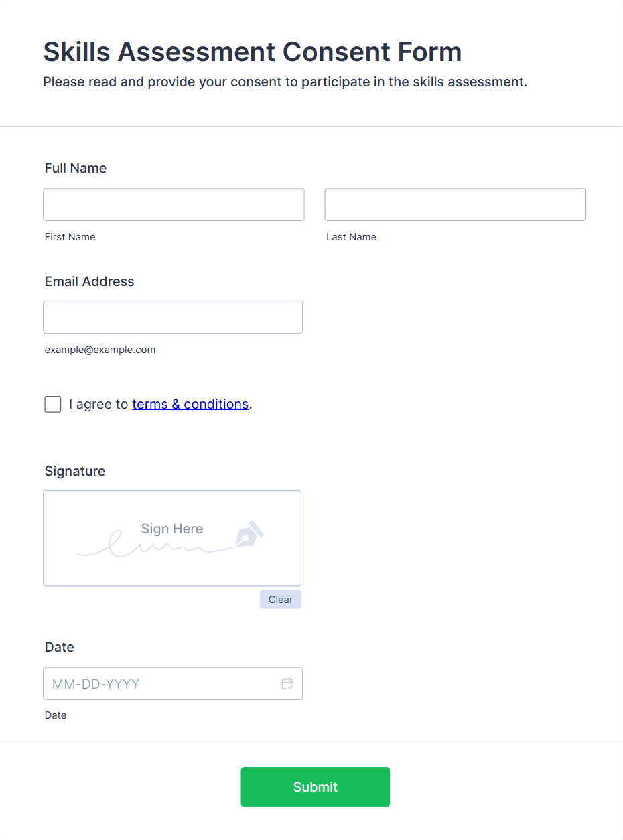The width and height of the screenshot is (623, 840).
Task: Focus the Last Name input field
Action: [456, 204]
